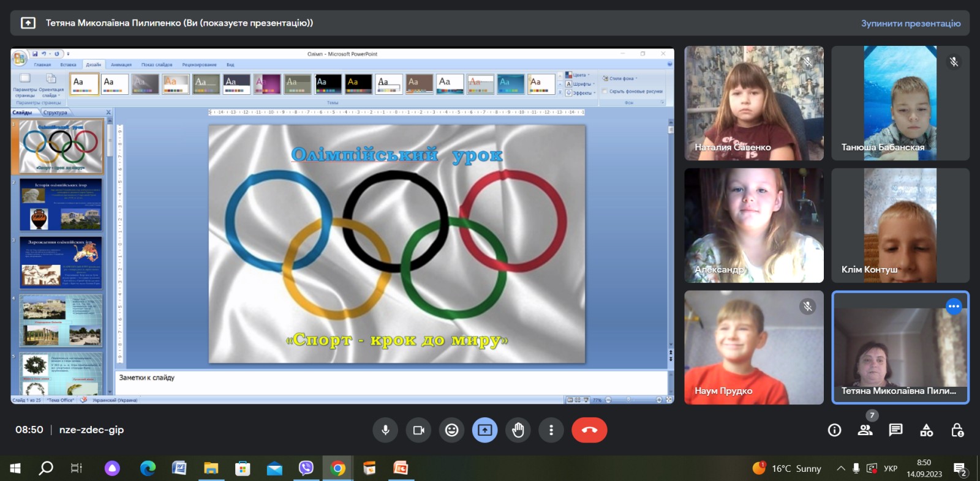Select the second slide thumbnail
The height and width of the screenshot is (481, 980).
[60, 205]
